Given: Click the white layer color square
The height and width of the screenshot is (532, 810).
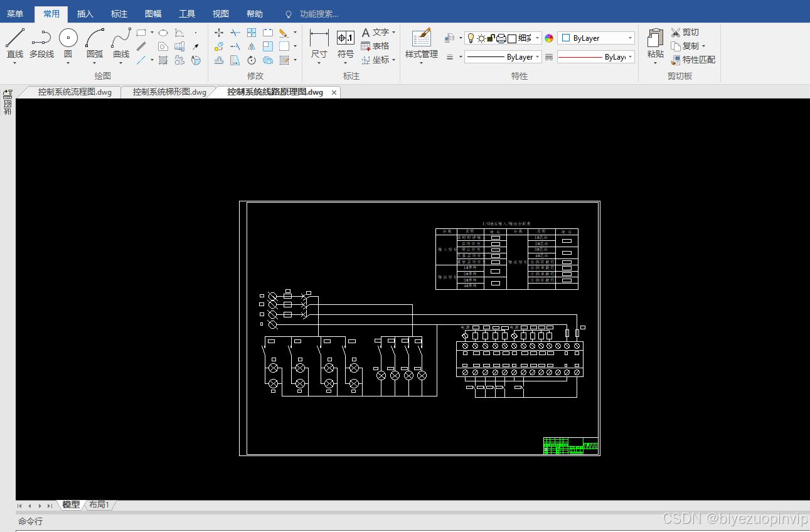Looking at the screenshot, I should click(512, 38).
